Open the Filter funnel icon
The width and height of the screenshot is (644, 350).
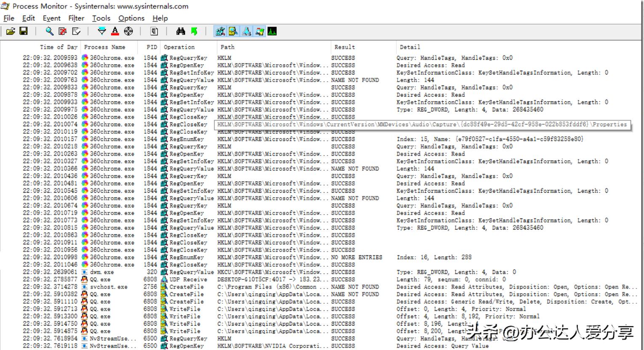click(102, 32)
